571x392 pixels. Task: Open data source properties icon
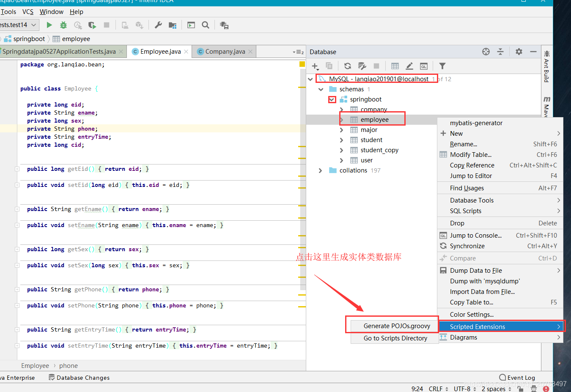point(362,66)
